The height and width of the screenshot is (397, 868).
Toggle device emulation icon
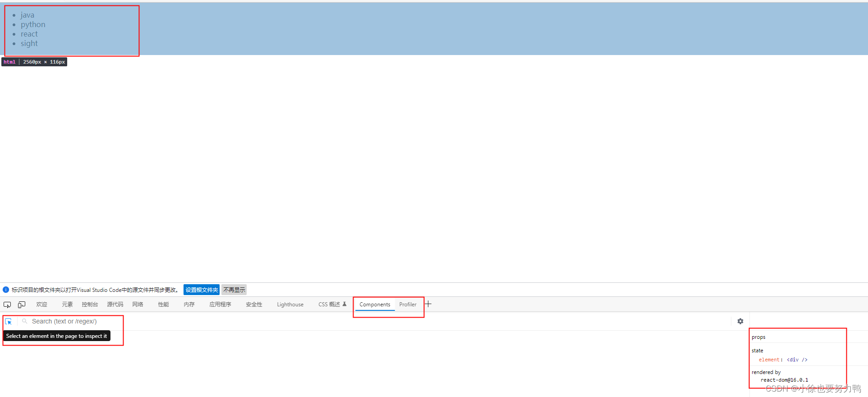(22, 305)
